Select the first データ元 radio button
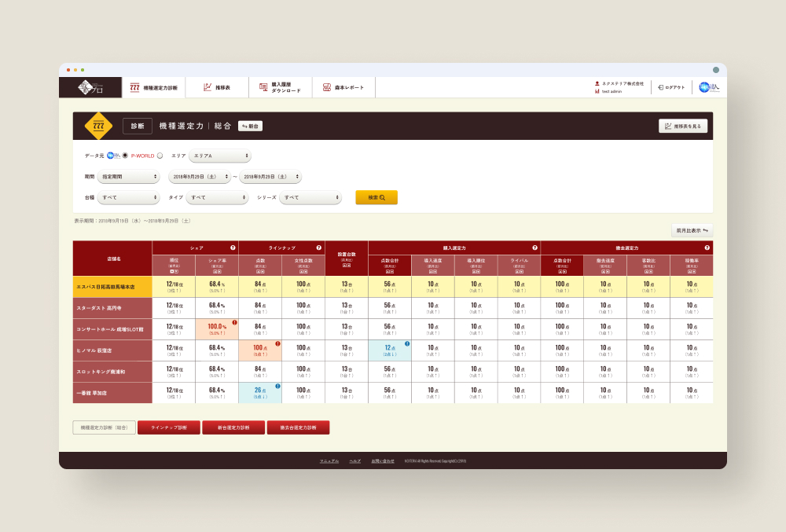 (x=125, y=156)
